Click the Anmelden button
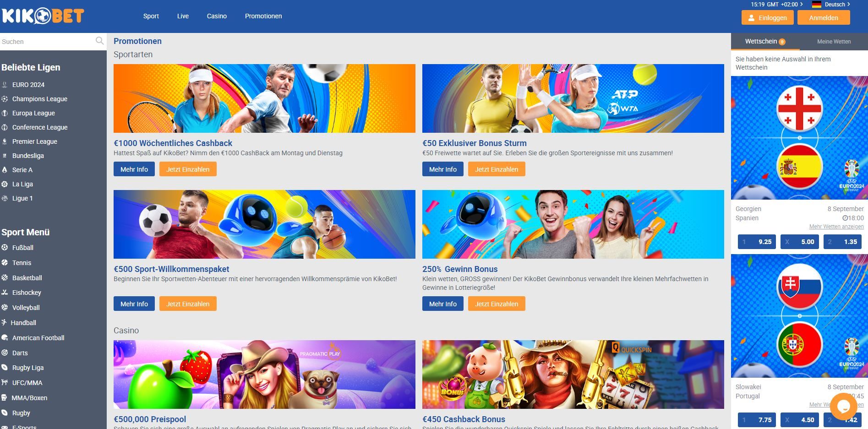 coord(824,18)
